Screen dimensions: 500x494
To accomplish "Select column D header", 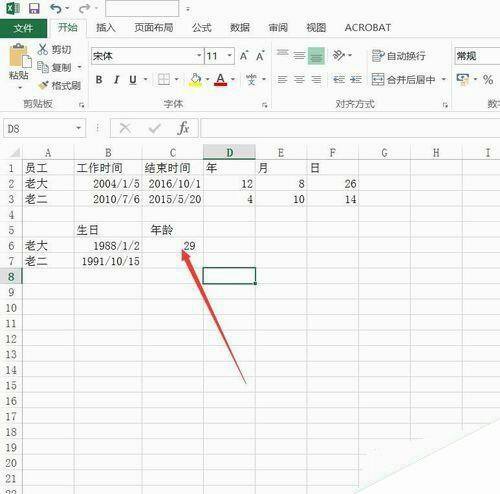I will click(x=229, y=153).
